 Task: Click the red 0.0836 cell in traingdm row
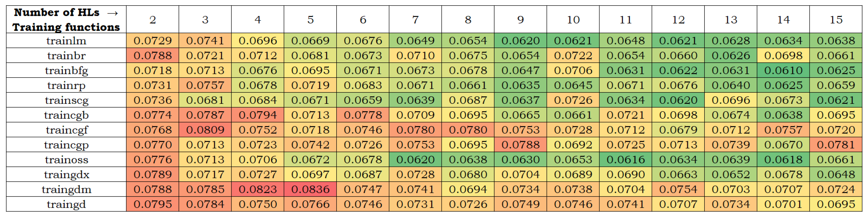310,189
